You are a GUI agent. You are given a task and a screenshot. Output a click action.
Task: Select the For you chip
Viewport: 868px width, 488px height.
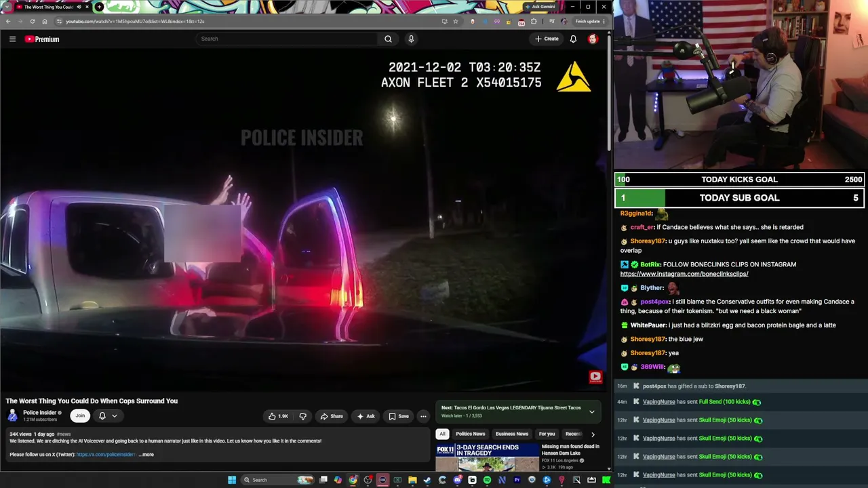(547, 434)
